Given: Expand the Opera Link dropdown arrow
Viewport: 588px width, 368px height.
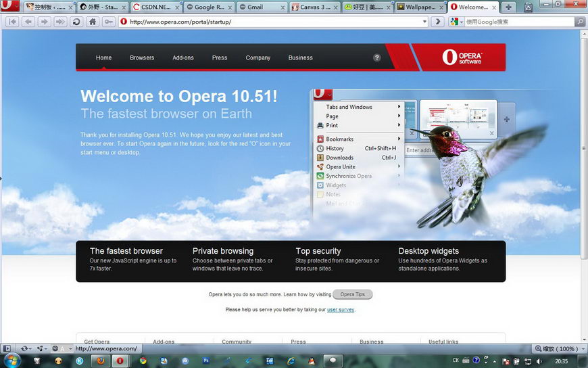Looking at the screenshot, I should click(30, 349).
